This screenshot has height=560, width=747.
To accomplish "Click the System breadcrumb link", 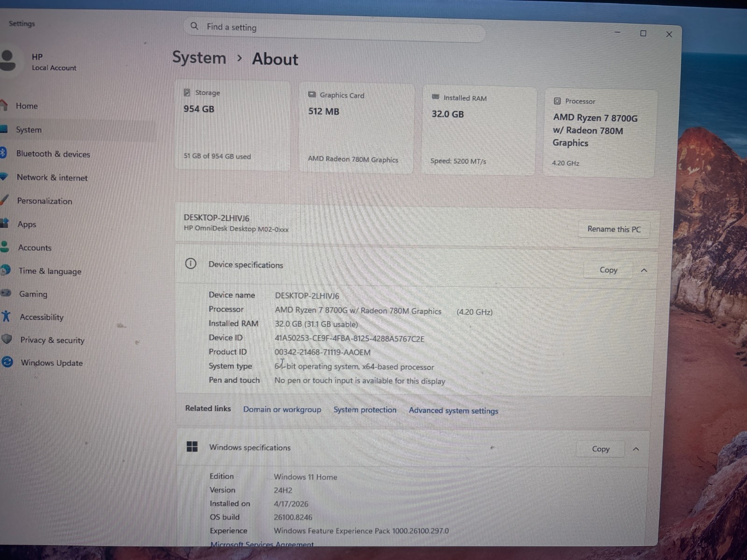I will [x=199, y=57].
